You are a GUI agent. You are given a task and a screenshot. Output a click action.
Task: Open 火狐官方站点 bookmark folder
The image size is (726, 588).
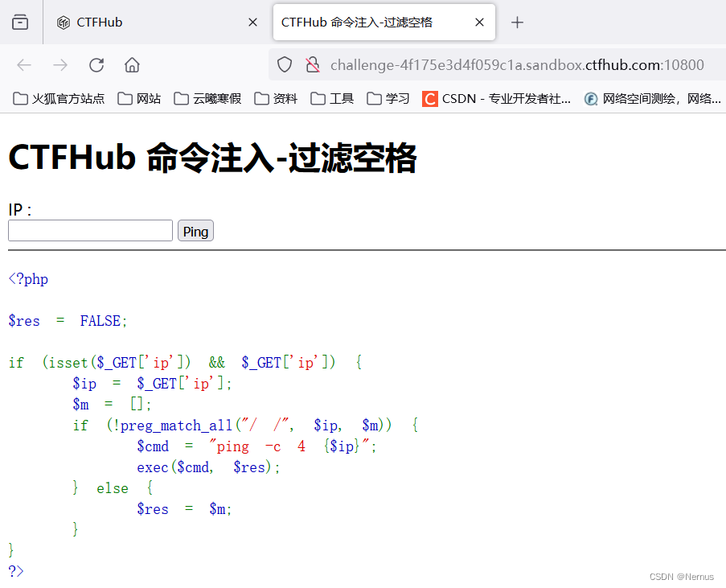(59, 99)
